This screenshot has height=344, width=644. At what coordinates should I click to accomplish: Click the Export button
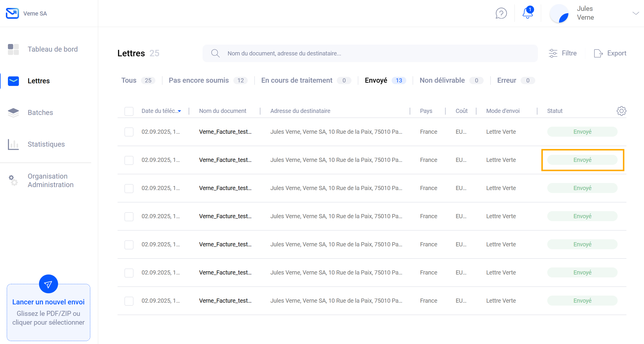[610, 53]
